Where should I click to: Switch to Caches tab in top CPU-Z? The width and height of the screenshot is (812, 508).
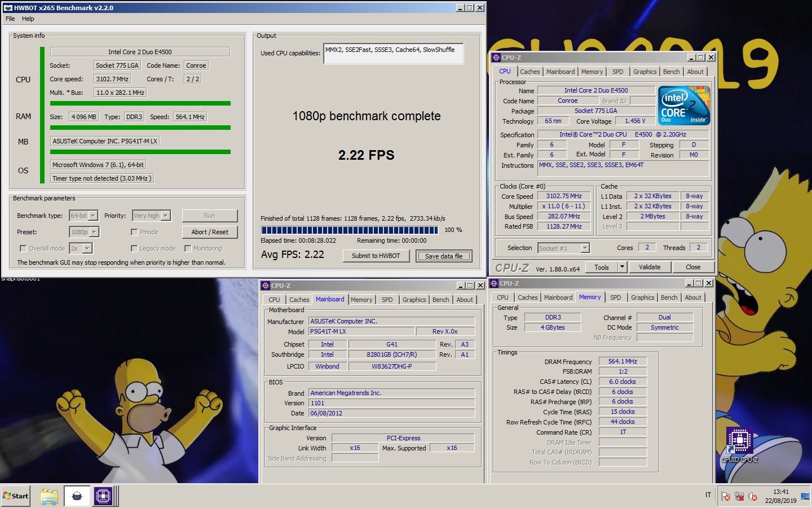(530, 72)
